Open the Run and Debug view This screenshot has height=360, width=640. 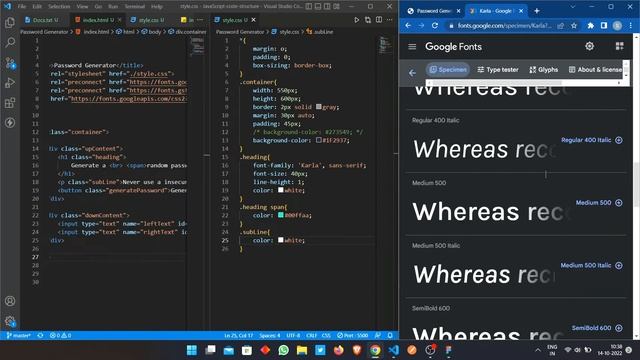coord(10,82)
